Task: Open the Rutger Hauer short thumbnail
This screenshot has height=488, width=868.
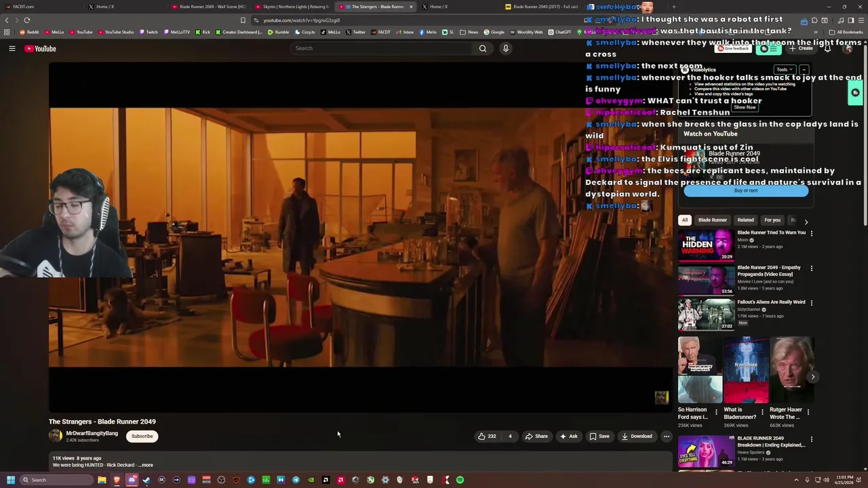Action: [x=791, y=370]
